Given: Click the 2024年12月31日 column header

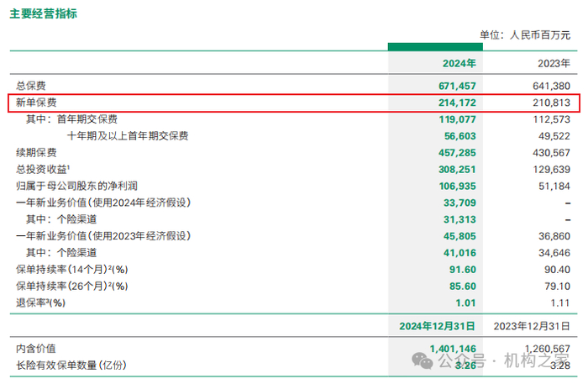Looking at the screenshot, I should [x=438, y=326].
